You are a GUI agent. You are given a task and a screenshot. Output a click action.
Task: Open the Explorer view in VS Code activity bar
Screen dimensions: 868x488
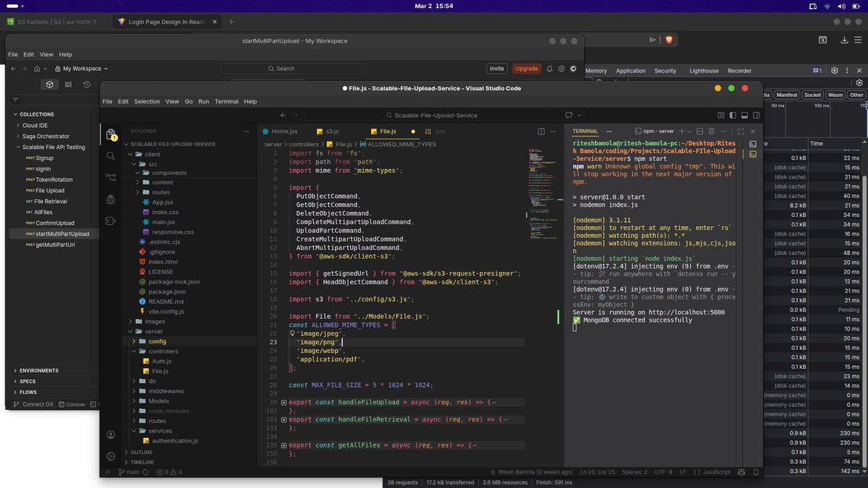[111, 134]
